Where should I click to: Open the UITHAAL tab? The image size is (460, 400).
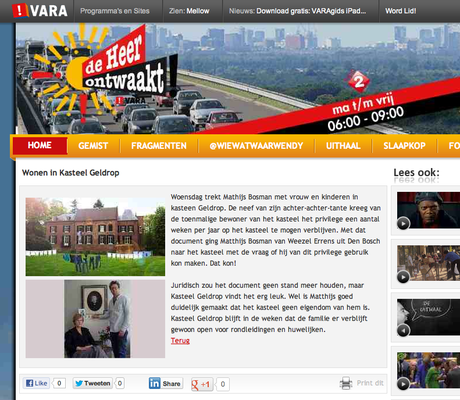(343, 146)
